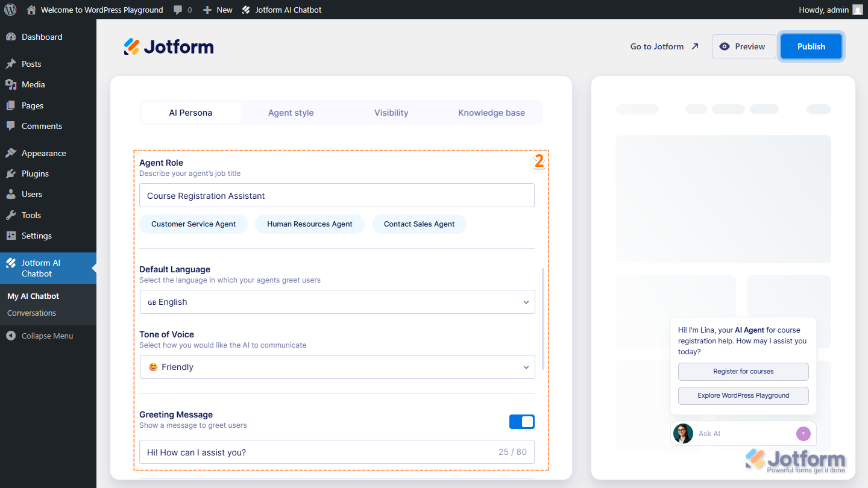The height and width of the screenshot is (488, 868).
Task: Switch to the Agent style tab
Action: tap(291, 113)
